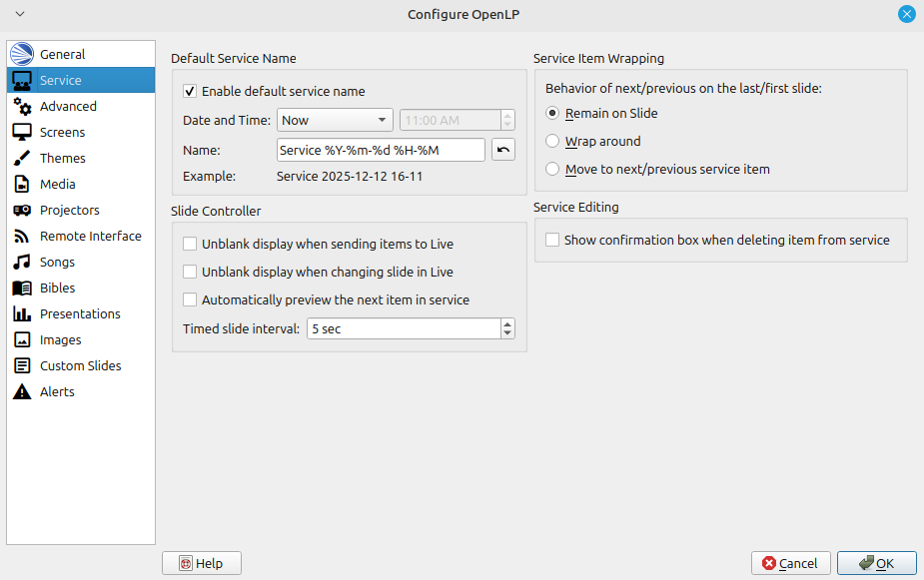
Task: Increase the timed slide interval value
Action: click(x=507, y=323)
